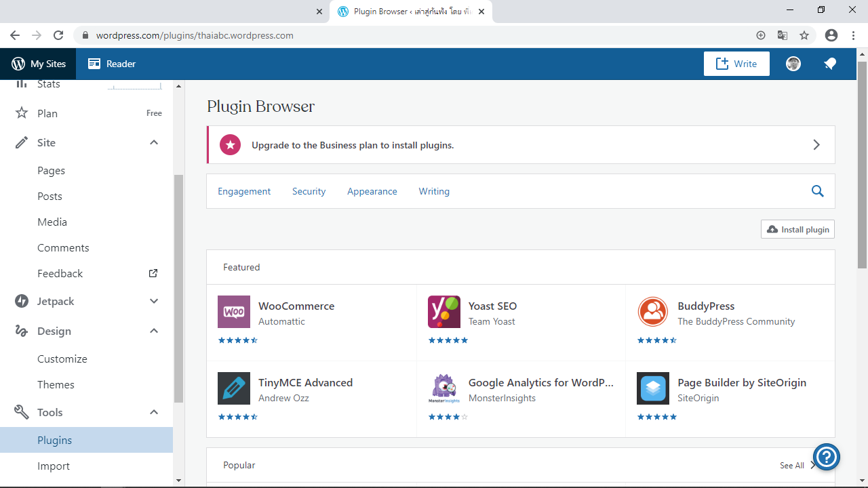Click the Install plugin button

coord(797,229)
